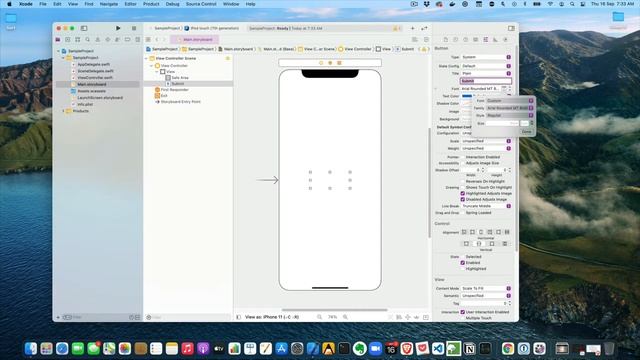Show the History inspector
This screenshot has height=360, width=640.
(456, 40)
